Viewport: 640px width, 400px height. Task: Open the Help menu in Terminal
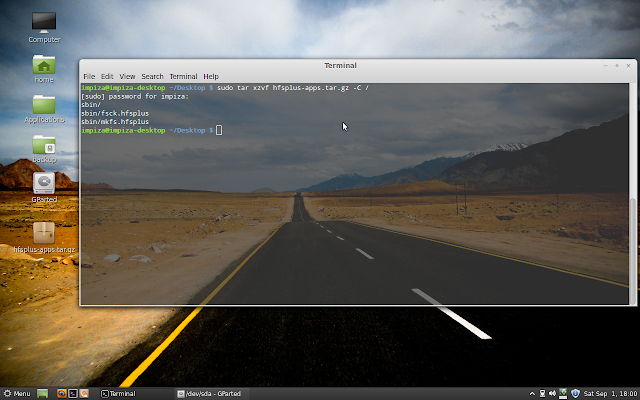pyautogui.click(x=211, y=76)
